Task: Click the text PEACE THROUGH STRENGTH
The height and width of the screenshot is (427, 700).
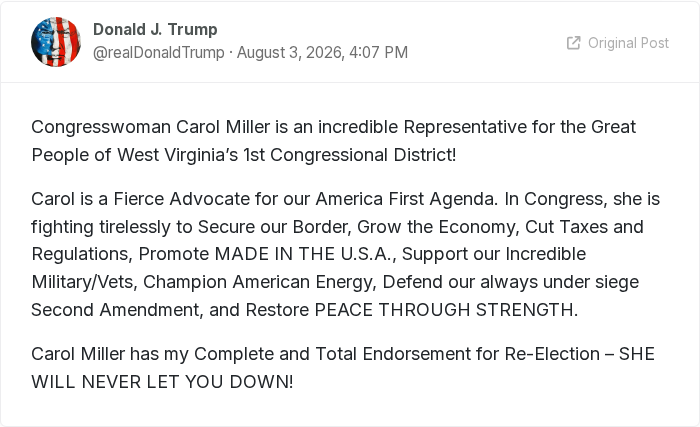Action: coord(443,310)
